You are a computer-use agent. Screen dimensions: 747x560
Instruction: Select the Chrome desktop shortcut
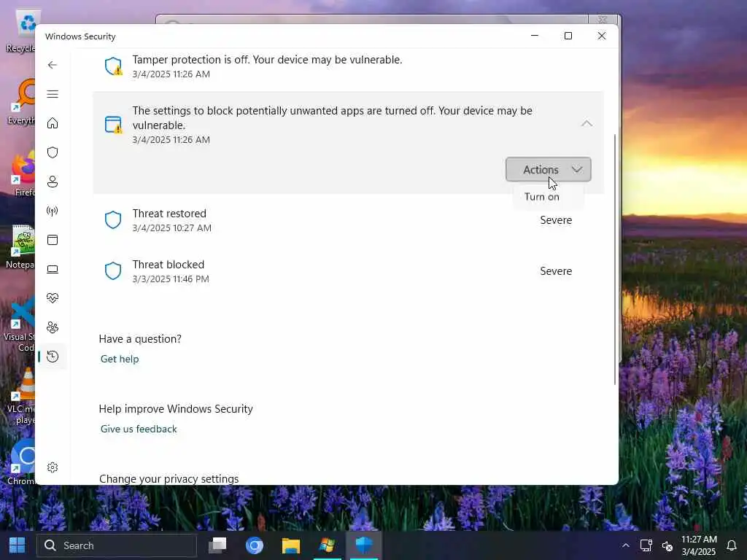point(21,462)
